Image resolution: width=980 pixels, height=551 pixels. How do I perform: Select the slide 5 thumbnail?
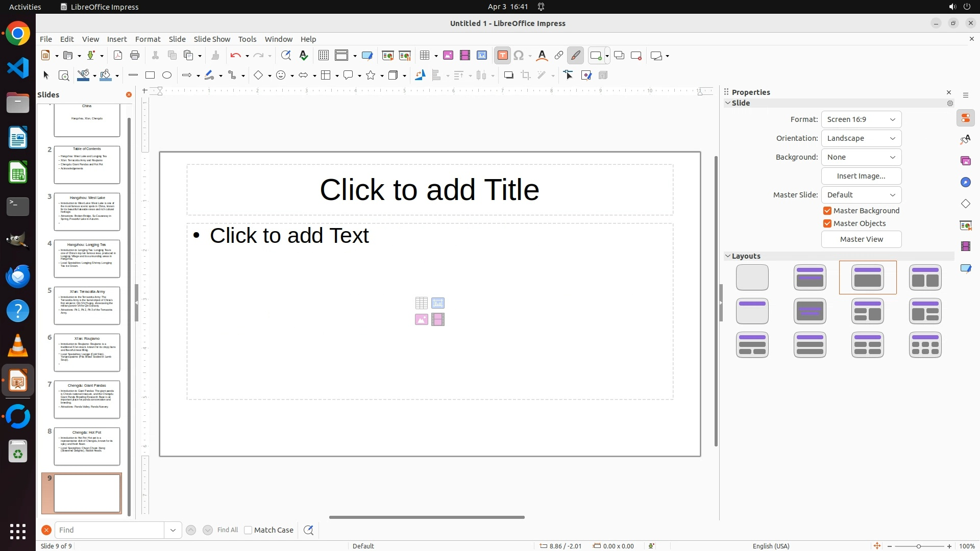click(x=87, y=306)
